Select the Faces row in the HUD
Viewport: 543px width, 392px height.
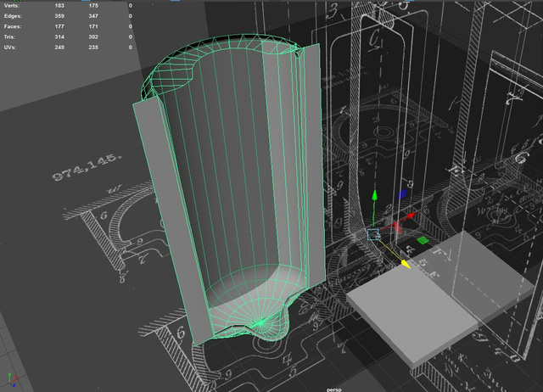tap(12, 26)
